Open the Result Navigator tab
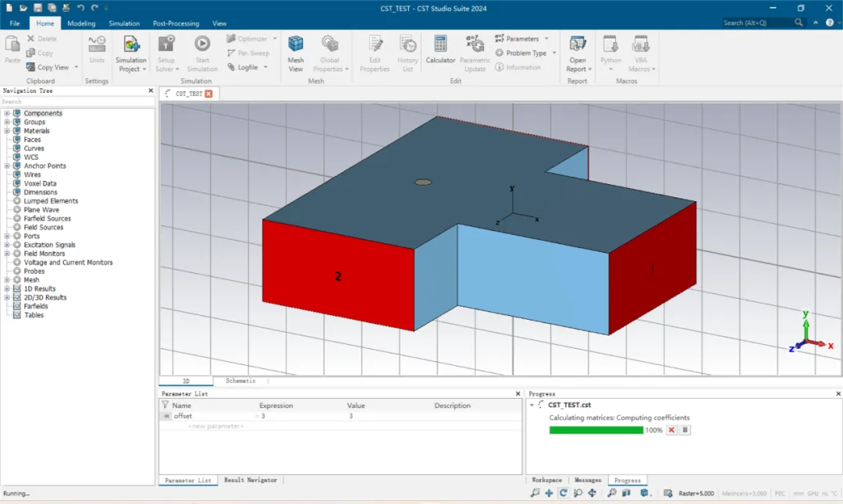This screenshot has height=504, width=843. (x=251, y=480)
